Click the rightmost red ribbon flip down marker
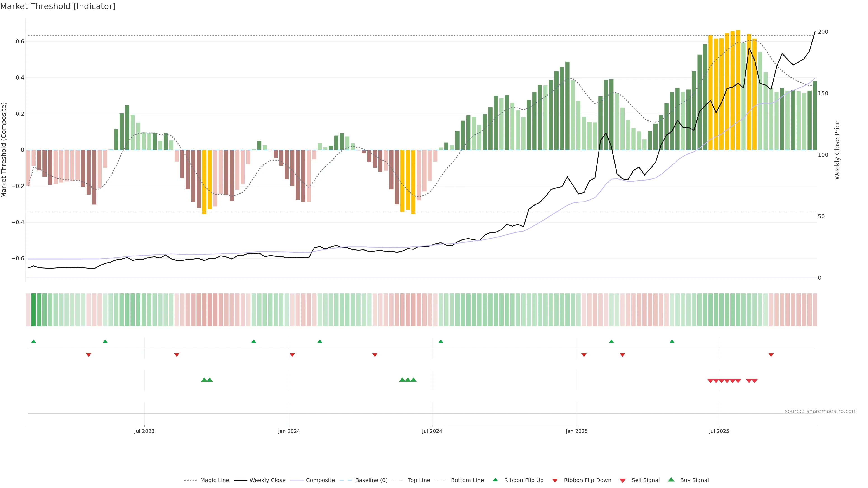868x488 pixels. pos(771,355)
